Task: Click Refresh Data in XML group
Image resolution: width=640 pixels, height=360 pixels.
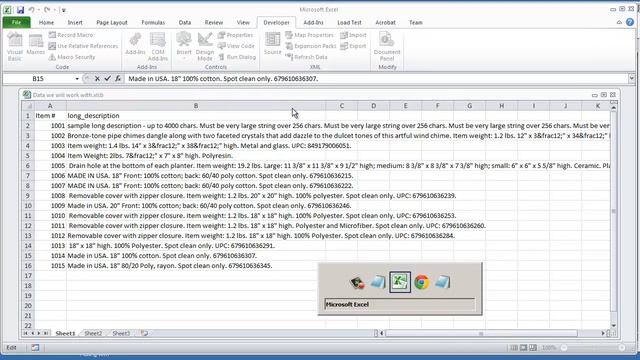Action: tap(307, 57)
